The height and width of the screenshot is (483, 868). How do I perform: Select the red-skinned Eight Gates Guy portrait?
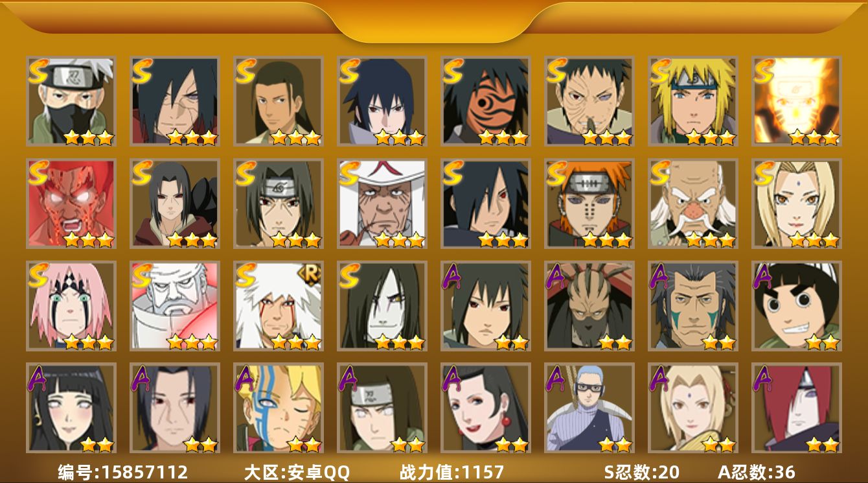pos(71,204)
